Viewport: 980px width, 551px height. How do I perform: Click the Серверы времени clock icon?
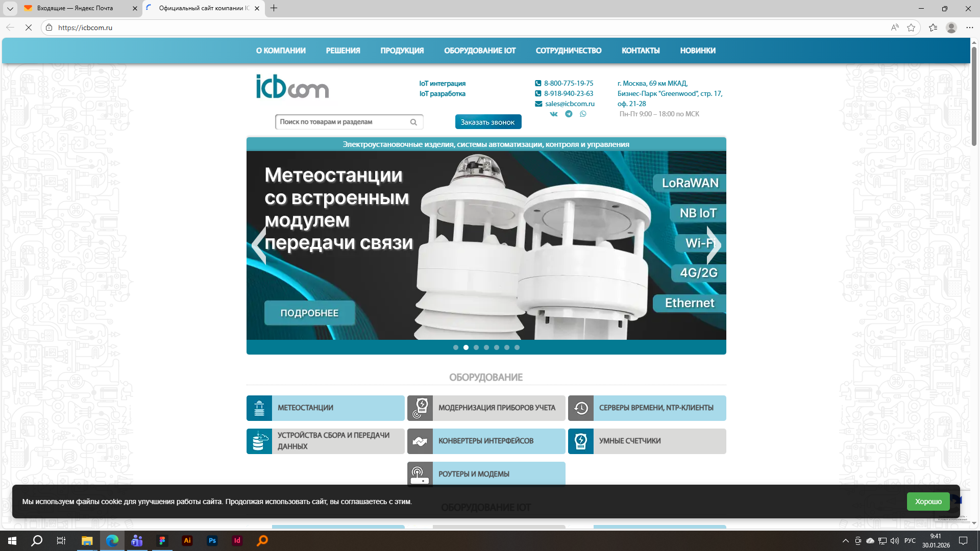click(580, 408)
